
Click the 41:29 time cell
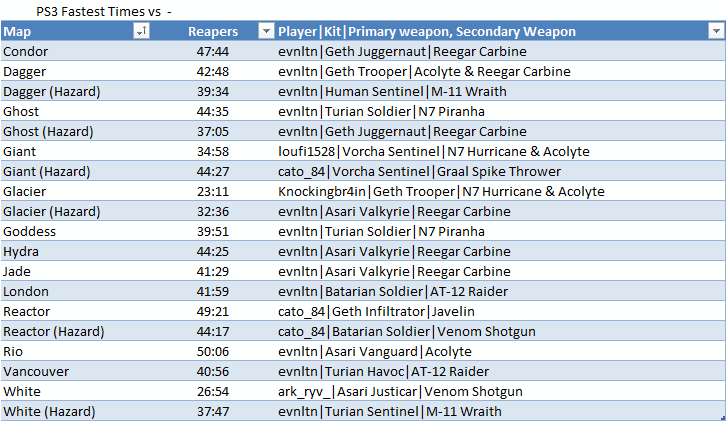[213, 271]
